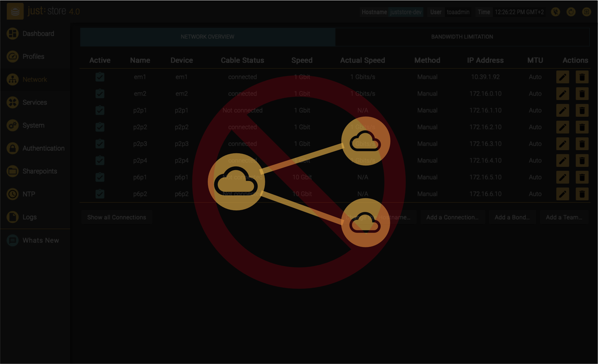Click the IP address 10.39.1.92
Image resolution: width=598 pixels, height=364 pixels.
click(485, 77)
